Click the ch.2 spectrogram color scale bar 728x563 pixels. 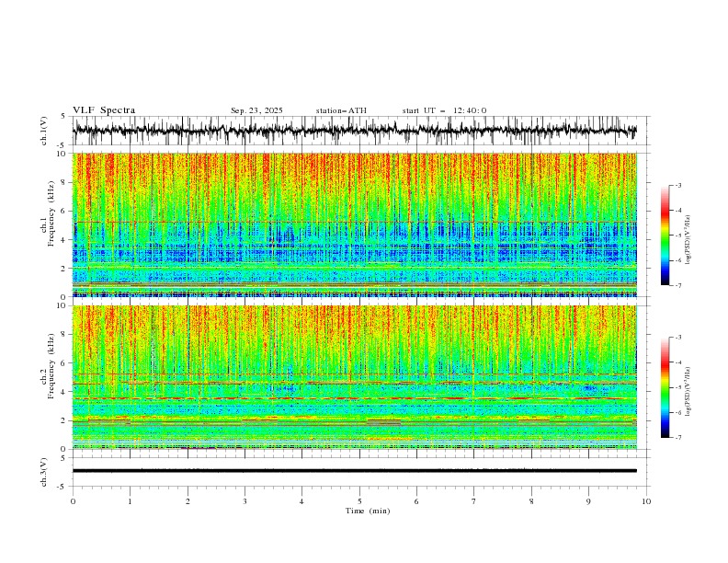[x=665, y=387]
